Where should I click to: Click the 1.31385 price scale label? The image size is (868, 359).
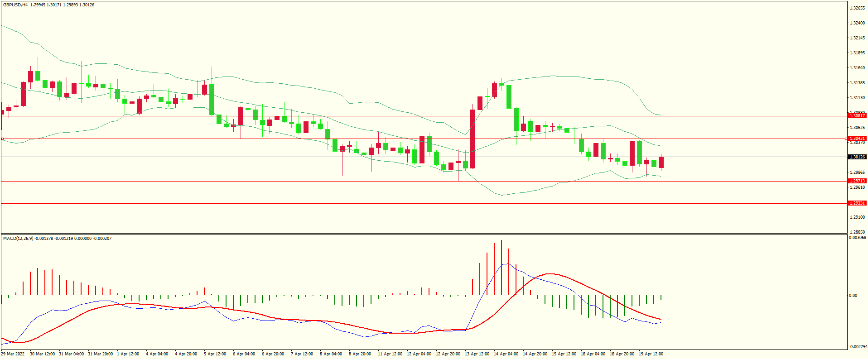(x=857, y=83)
